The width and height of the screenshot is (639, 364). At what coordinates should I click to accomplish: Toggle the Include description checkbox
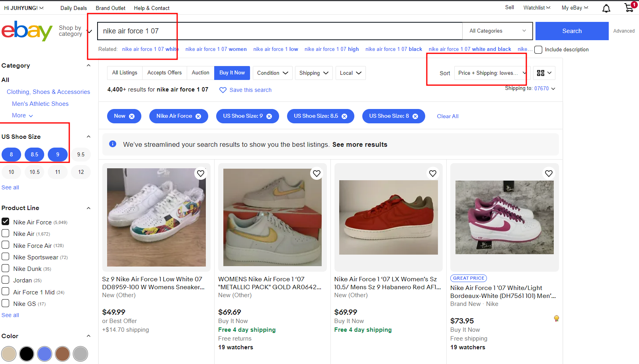click(x=538, y=50)
